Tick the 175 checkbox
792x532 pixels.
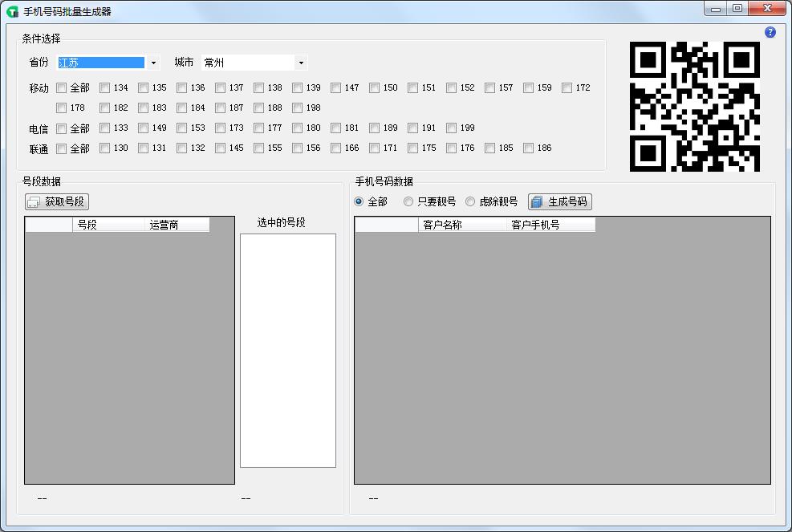[x=412, y=148]
